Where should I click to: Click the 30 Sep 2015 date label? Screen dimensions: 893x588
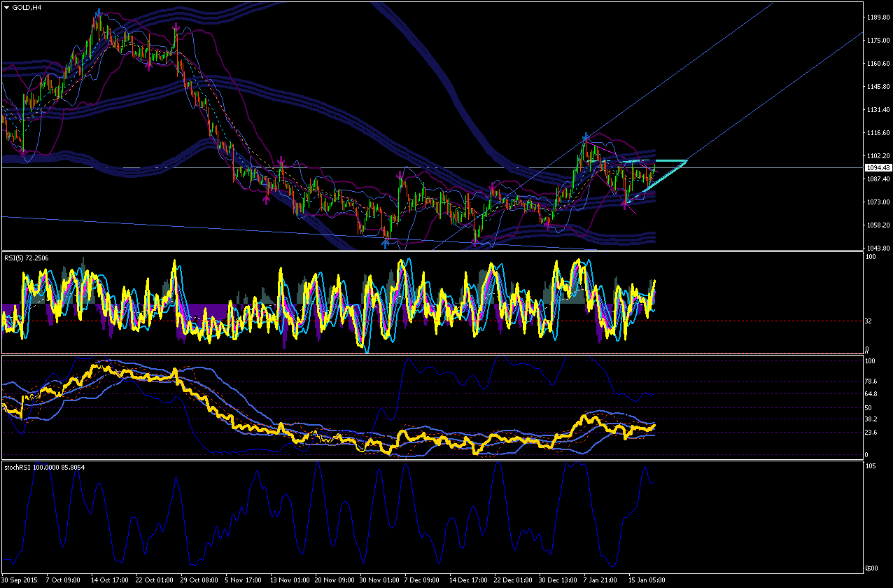click(x=21, y=580)
